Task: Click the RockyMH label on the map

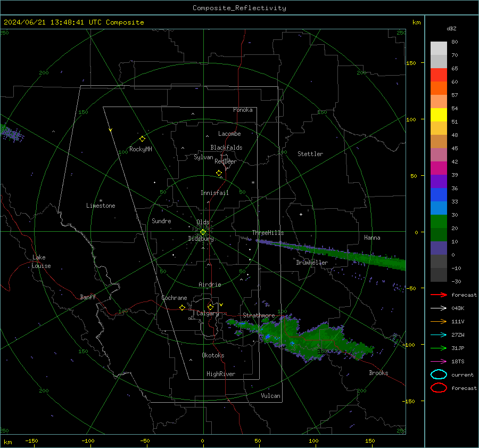Action: click(x=141, y=149)
